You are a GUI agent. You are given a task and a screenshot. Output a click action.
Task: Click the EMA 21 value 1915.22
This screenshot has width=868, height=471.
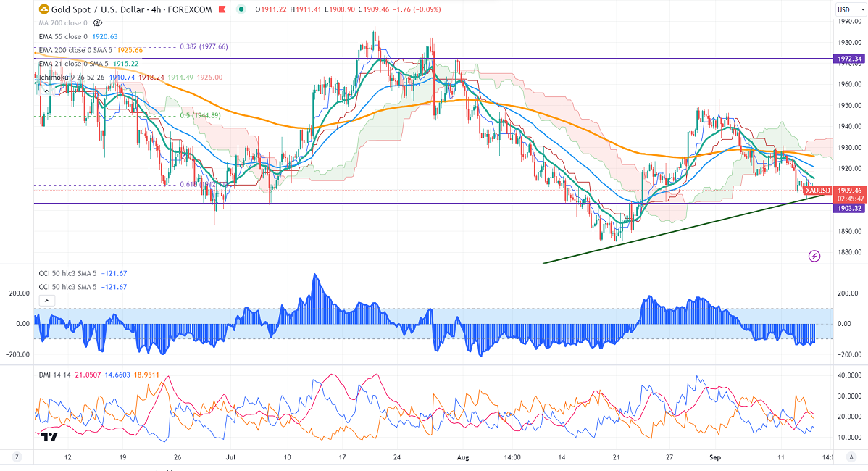(x=126, y=64)
